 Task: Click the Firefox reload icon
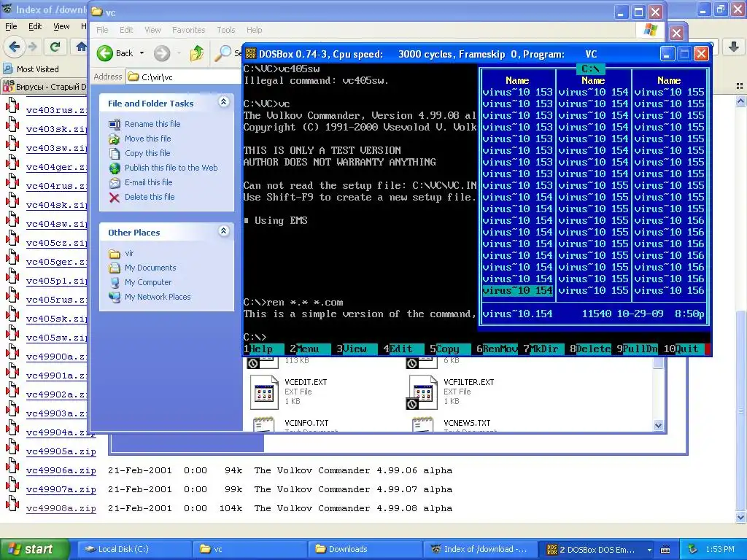(x=55, y=47)
